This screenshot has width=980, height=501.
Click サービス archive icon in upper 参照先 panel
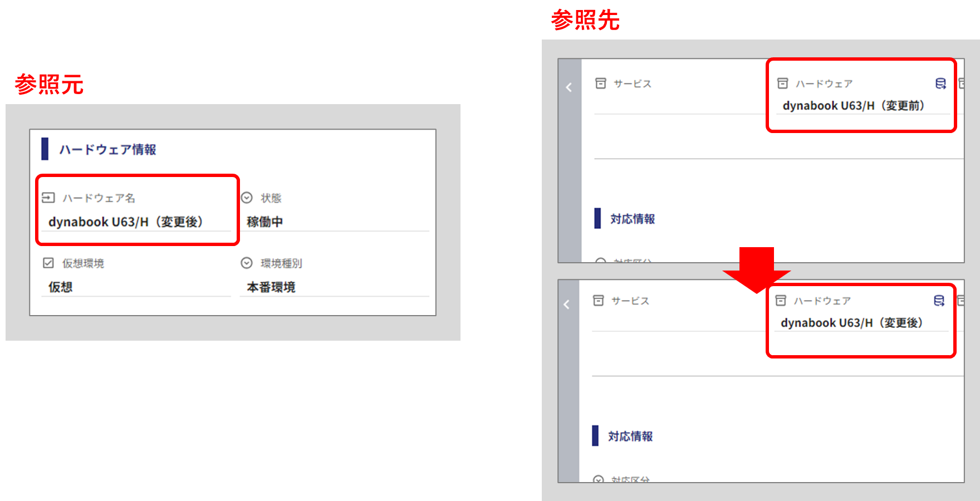click(x=600, y=83)
